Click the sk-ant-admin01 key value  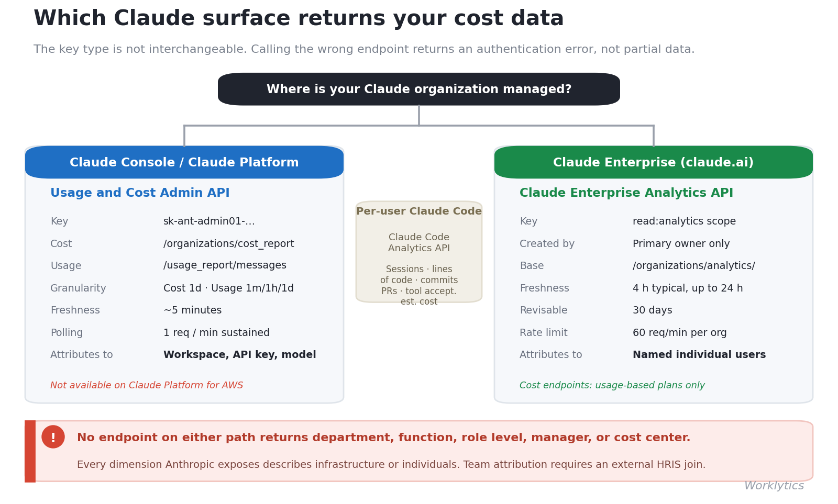pyautogui.click(x=209, y=221)
